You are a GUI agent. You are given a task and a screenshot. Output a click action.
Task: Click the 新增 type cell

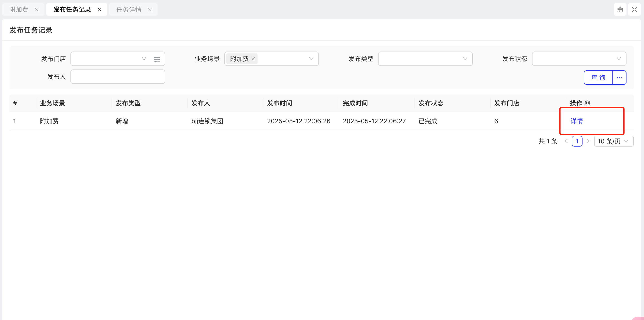122,121
